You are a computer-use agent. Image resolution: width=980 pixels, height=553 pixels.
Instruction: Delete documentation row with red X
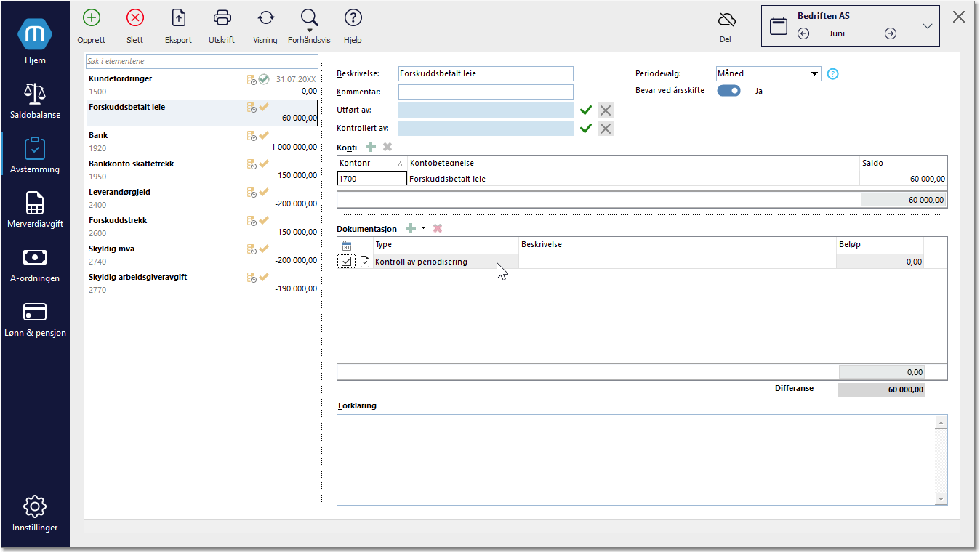coord(438,228)
